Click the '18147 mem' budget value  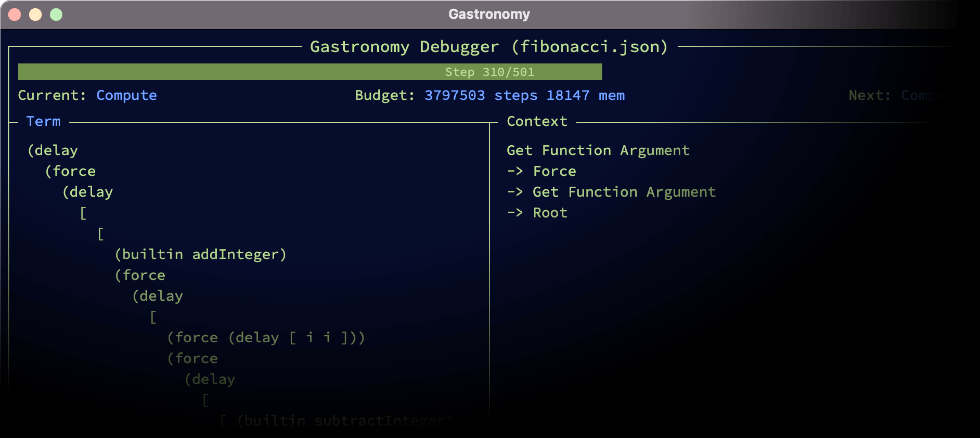(585, 95)
